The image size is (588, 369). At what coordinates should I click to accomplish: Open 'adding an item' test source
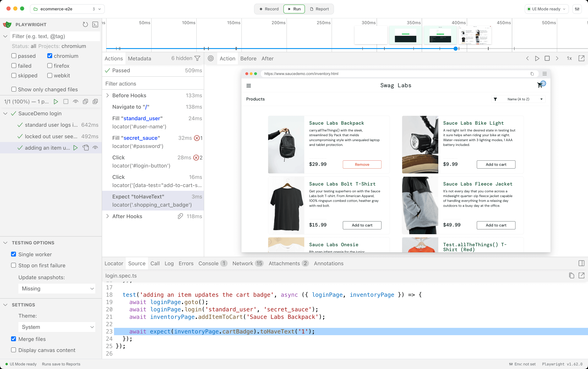(x=85, y=148)
